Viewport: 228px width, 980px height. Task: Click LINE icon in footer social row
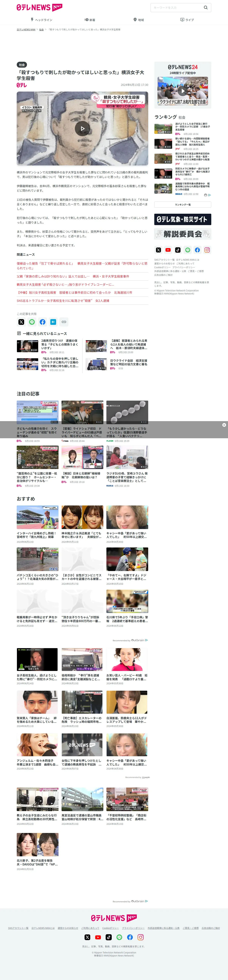[119, 937]
